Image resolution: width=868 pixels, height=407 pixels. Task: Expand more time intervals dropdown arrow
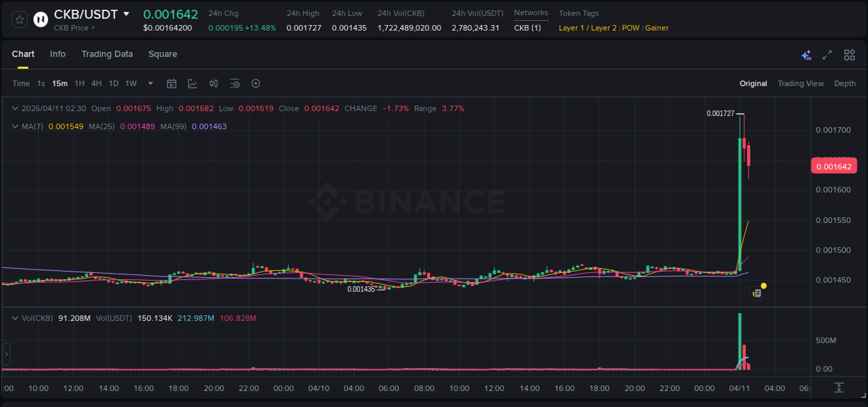point(151,83)
